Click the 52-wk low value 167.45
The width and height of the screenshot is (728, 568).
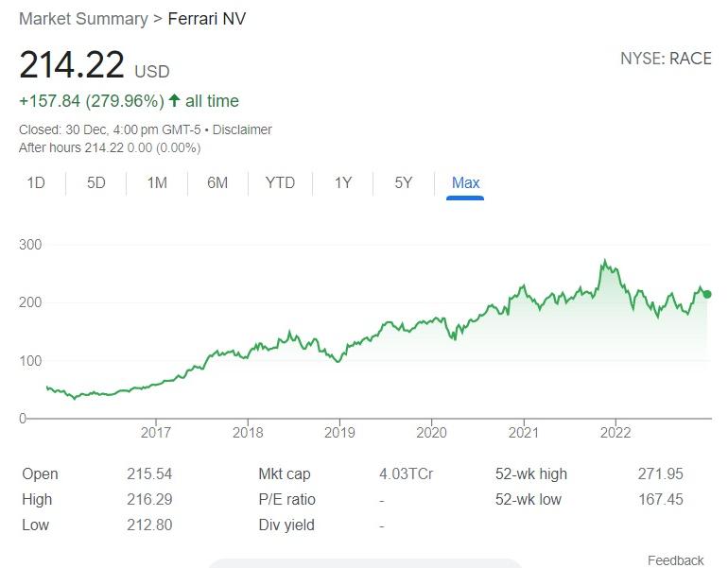point(660,499)
